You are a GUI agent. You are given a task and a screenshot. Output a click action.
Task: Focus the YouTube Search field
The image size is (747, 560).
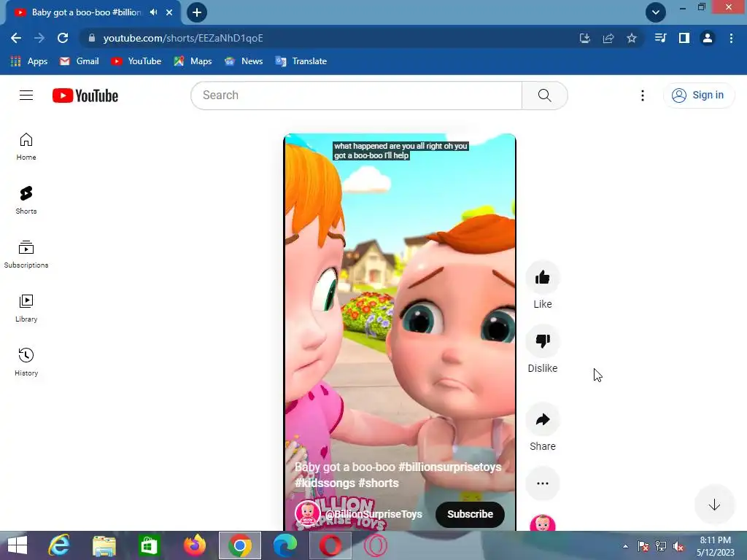(x=356, y=96)
